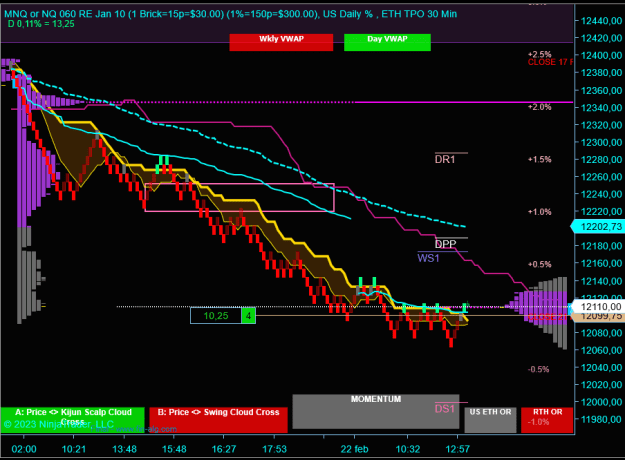Click the D 0,11% = 13,25 text
625x460 pixels.
41,24
